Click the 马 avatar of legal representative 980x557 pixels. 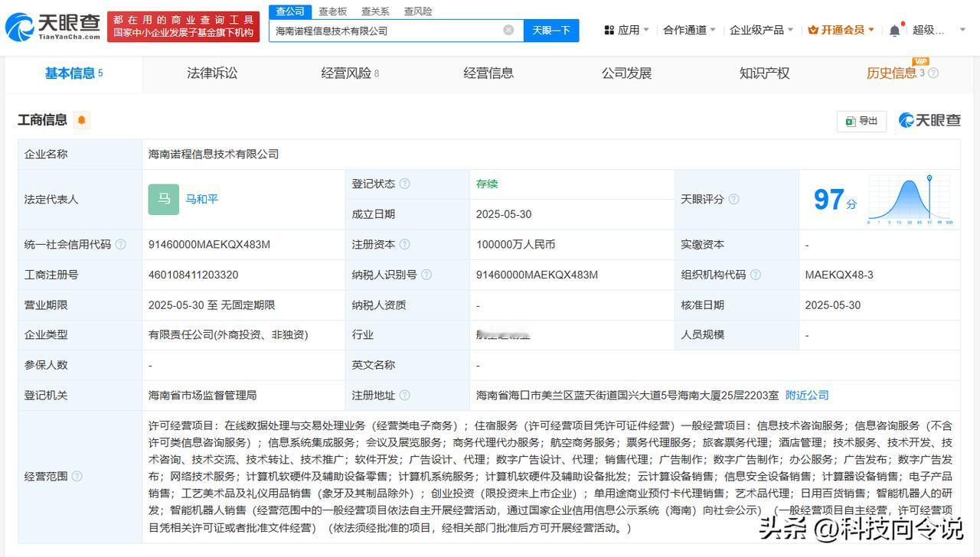click(163, 199)
